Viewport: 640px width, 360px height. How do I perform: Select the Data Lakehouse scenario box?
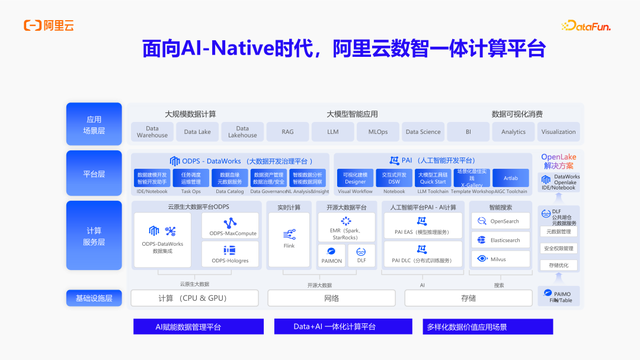click(x=242, y=132)
